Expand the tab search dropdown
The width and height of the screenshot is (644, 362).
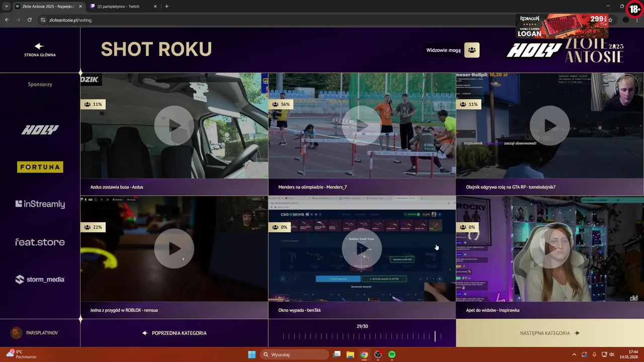pyautogui.click(x=6, y=7)
